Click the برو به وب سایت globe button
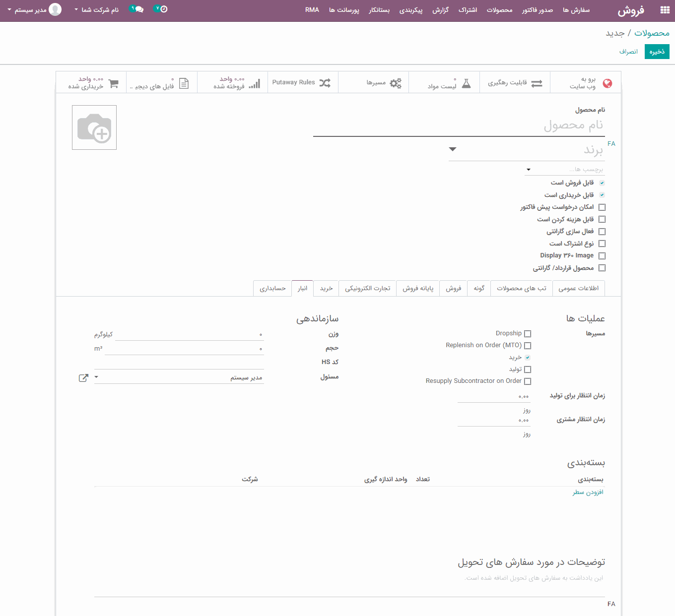Image resolution: width=675 pixels, height=616 pixels. point(585,82)
